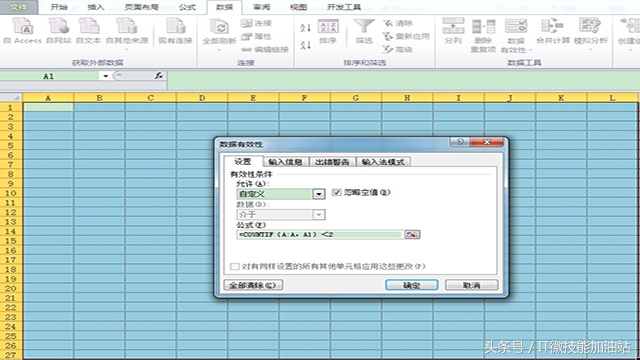Click the Advanced (高级) filter item

click(x=398, y=49)
